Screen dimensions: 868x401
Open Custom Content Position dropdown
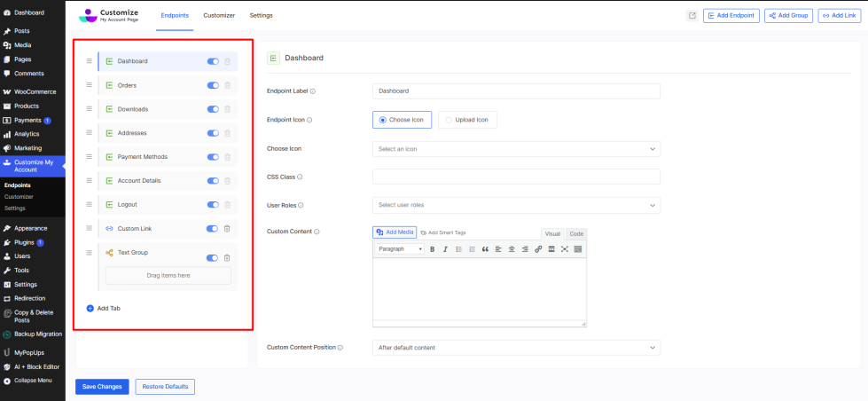pyautogui.click(x=516, y=348)
